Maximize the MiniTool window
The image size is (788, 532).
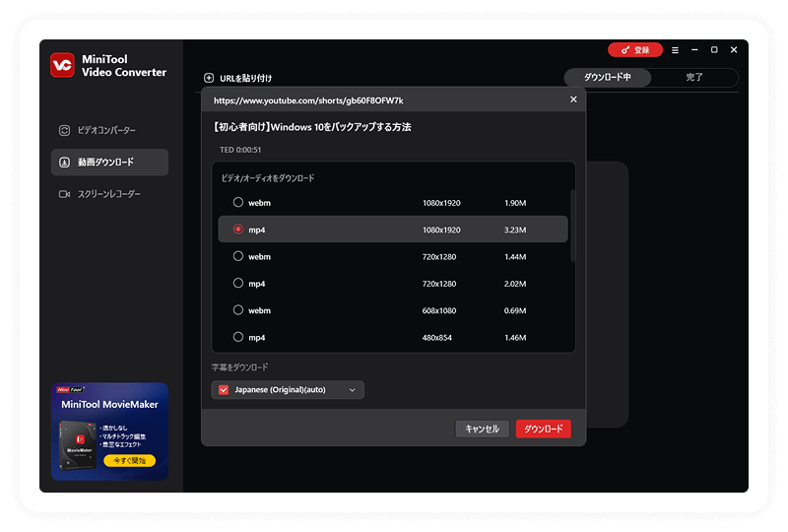(714, 50)
